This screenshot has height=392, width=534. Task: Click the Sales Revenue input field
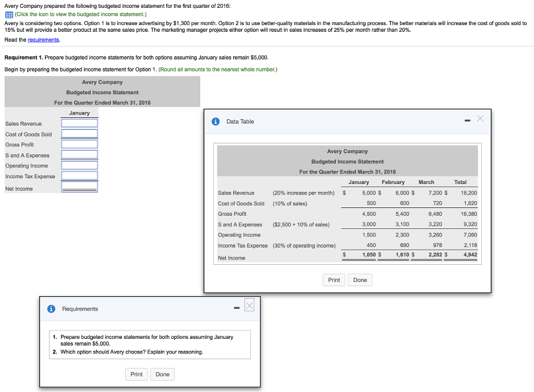pyautogui.click(x=79, y=123)
